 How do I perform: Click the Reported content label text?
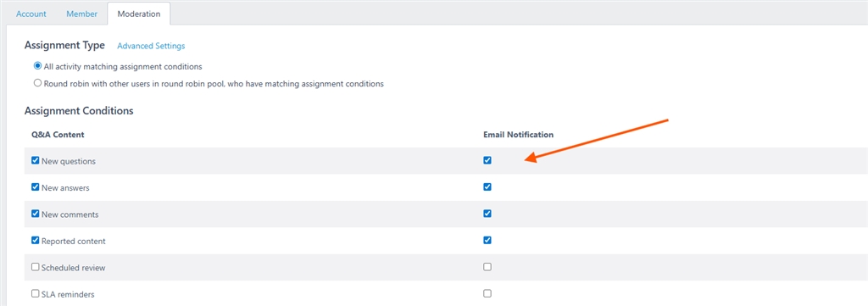(74, 242)
